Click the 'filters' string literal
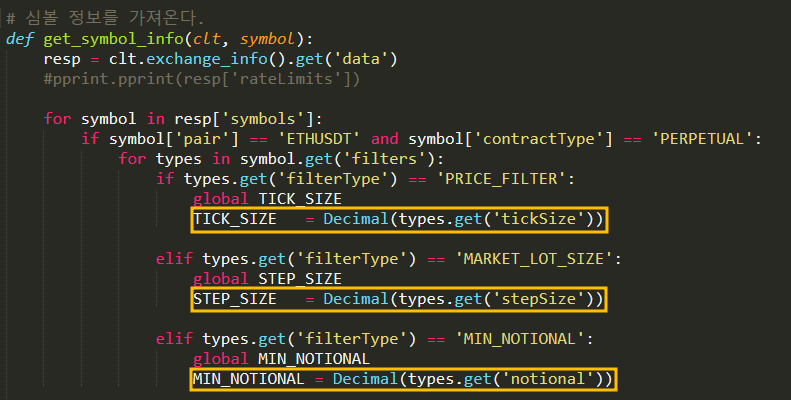791x400 pixels. pos(384,159)
